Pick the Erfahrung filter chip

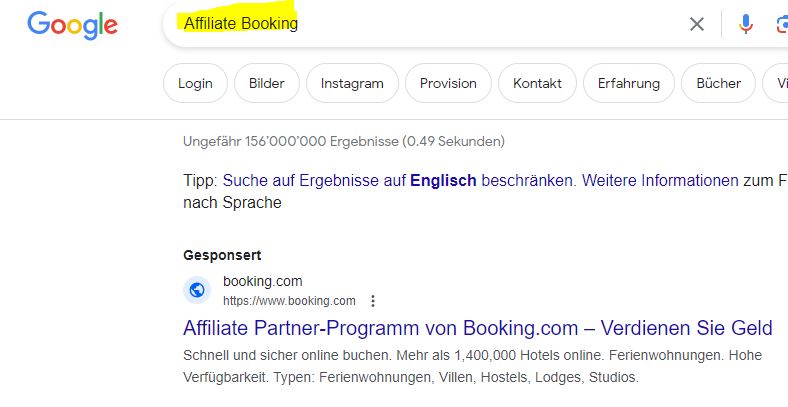click(629, 83)
